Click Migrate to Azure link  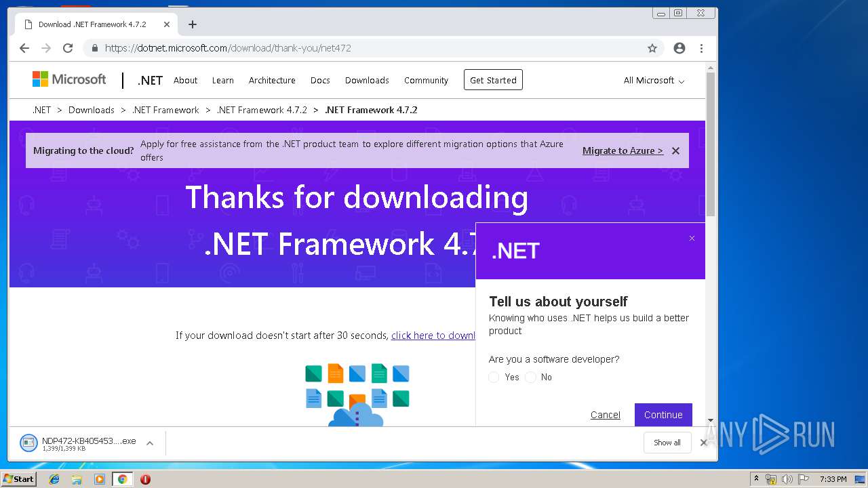point(623,150)
